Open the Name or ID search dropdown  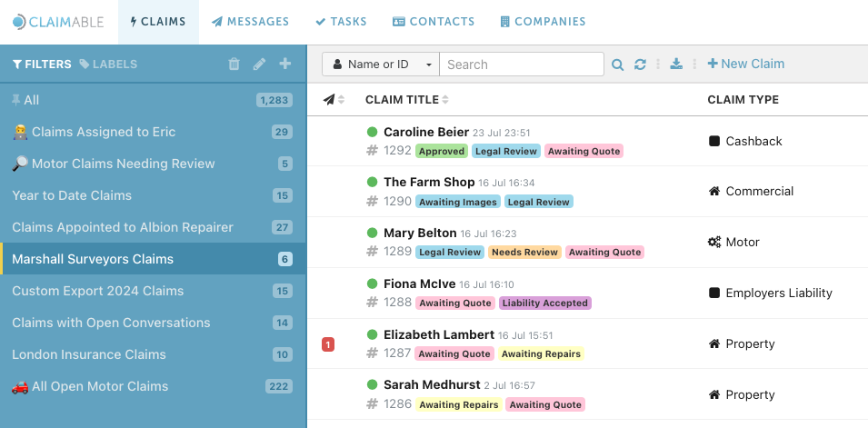(x=381, y=65)
